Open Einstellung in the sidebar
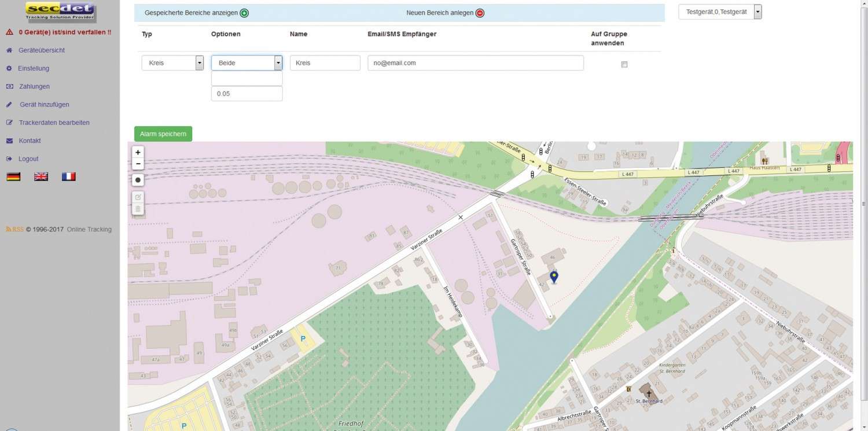 (x=34, y=68)
